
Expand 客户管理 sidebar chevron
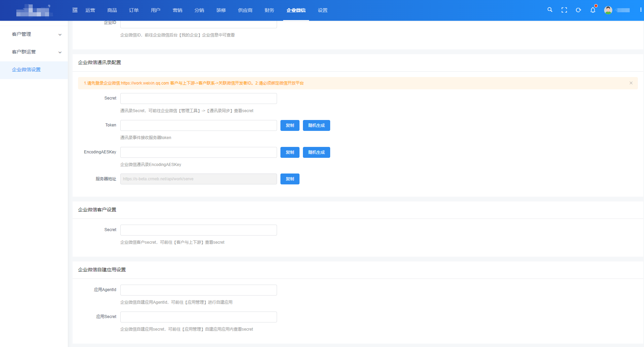(60, 34)
